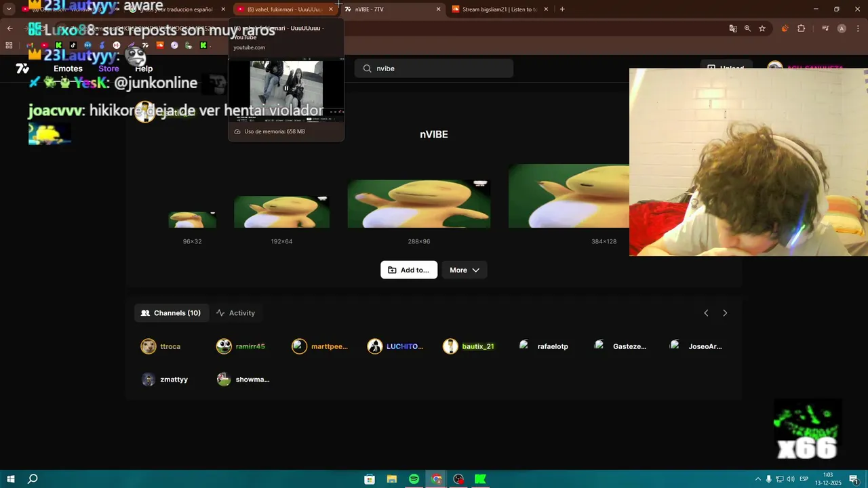Go to previous channels page arrow
Viewport: 868px width, 488px height.
tap(706, 313)
